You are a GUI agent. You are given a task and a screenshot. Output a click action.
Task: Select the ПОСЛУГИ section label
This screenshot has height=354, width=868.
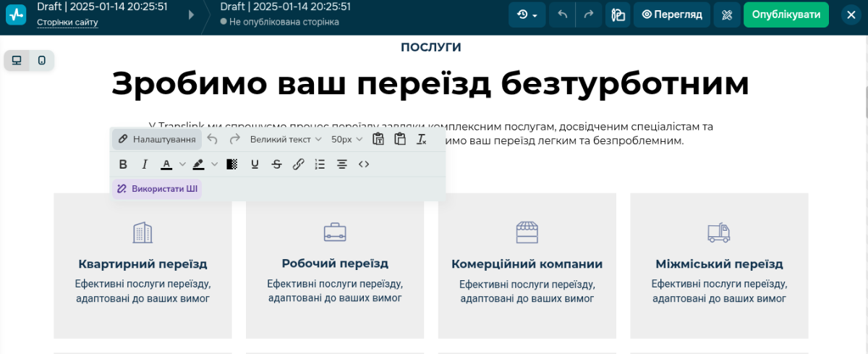click(431, 47)
